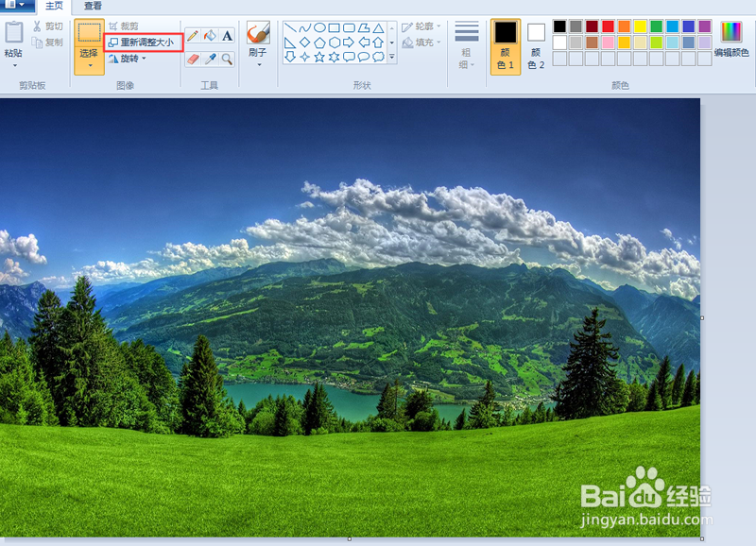
Task: Choose the Left arrow shape
Action: (364, 43)
